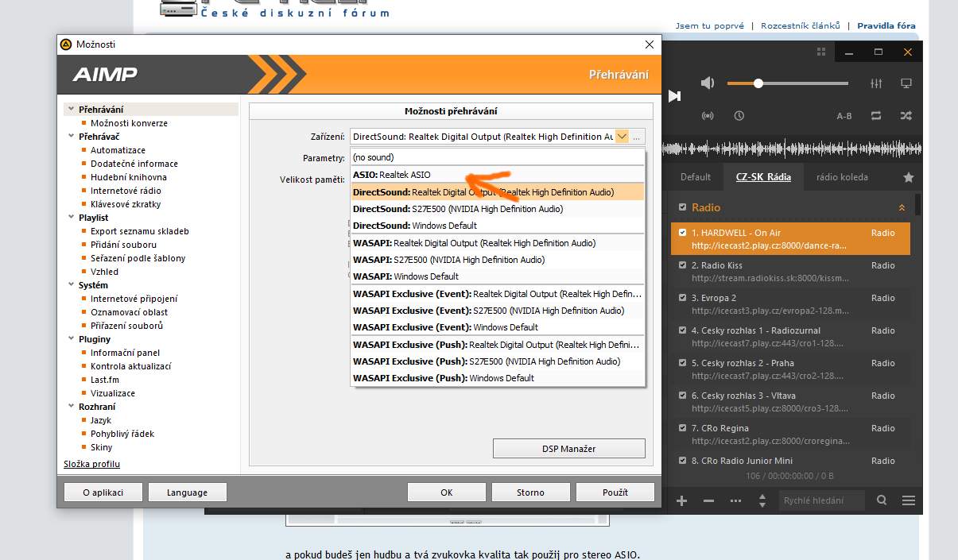This screenshot has height=560, width=958.
Task: Mute sound with the speaker icon
Action: click(x=708, y=83)
